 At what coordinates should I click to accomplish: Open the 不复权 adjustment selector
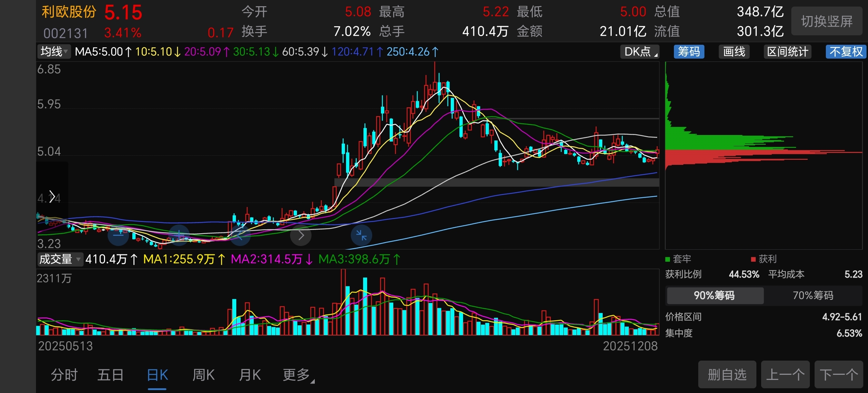845,52
